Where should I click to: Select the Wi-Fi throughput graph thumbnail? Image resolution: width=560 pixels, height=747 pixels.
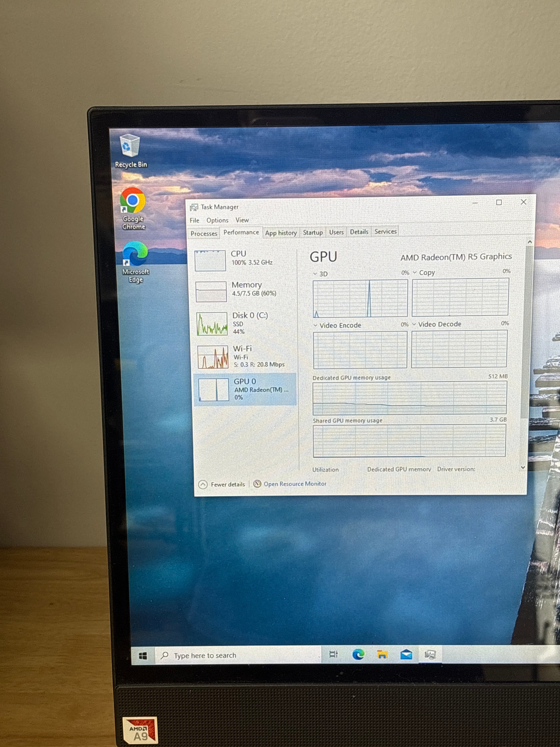(x=213, y=357)
